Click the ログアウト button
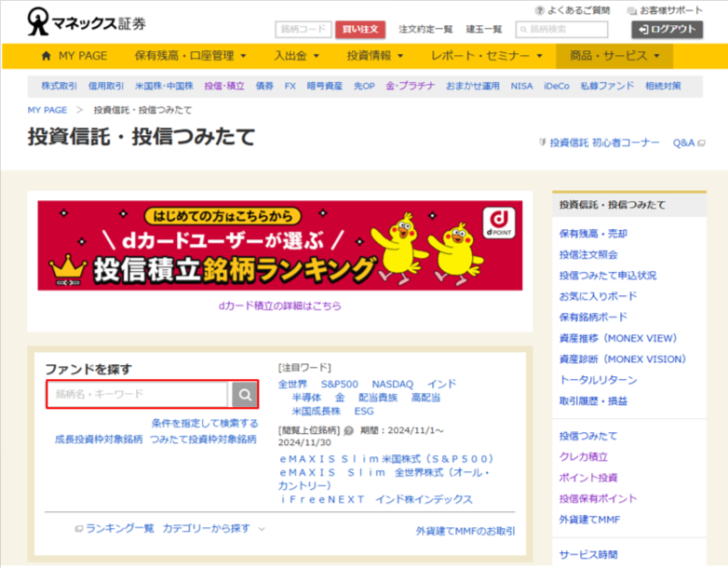The image size is (728, 568). click(667, 29)
